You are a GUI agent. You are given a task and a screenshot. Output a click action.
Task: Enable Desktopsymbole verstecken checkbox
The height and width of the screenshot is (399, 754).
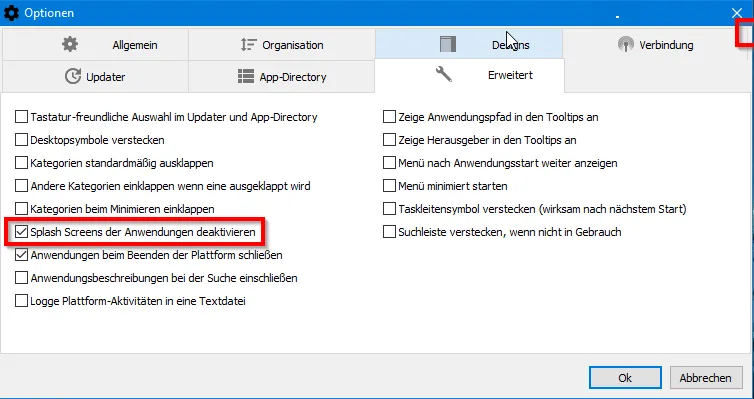(21, 140)
